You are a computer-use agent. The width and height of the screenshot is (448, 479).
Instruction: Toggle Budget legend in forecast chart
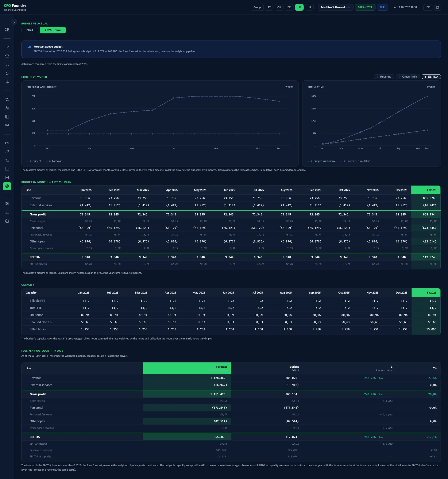(x=34, y=161)
